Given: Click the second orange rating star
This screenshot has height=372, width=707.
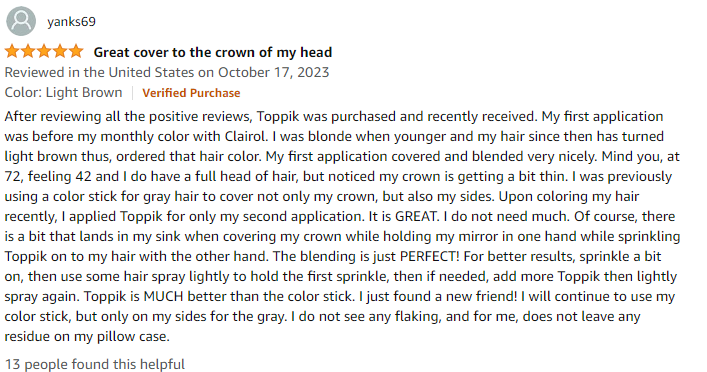Looking at the screenshot, I should pyautogui.click(x=28, y=51).
